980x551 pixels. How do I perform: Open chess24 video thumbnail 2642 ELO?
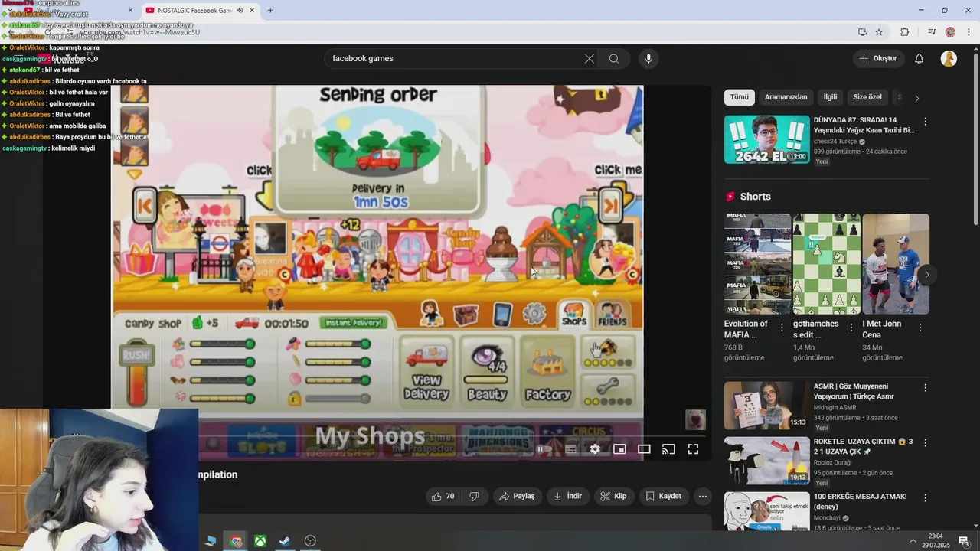(x=766, y=139)
